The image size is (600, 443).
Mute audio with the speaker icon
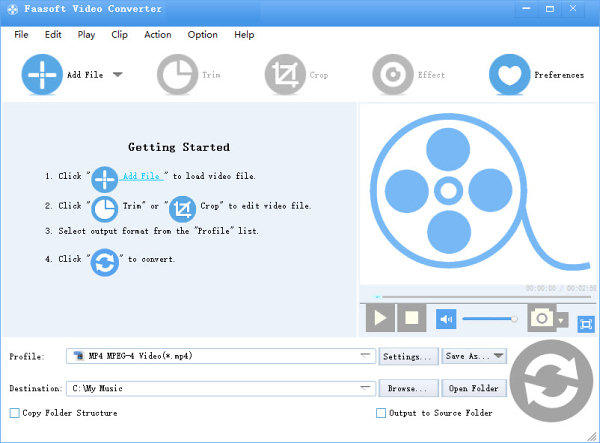pyautogui.click(x=446, y=319)
